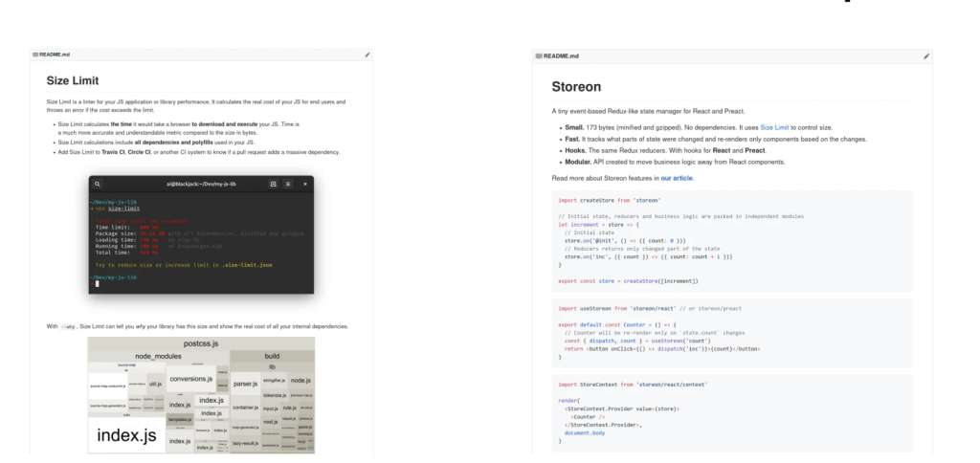The width and height of the screenshot is (980, 463).
Task: Click the 'util.js' treemap cell
Action: pos(156,384)
